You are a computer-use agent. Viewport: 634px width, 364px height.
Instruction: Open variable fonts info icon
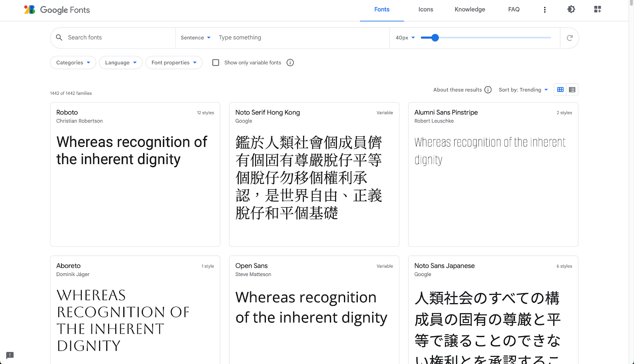(290, 63)
